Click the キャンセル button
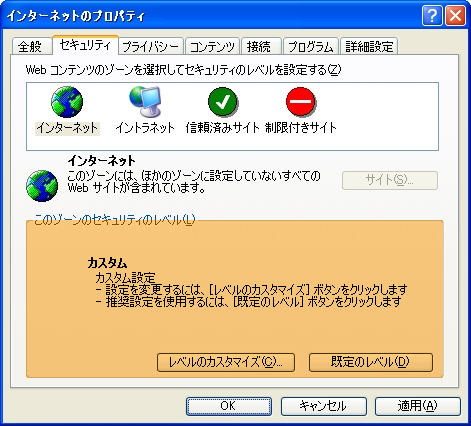 324,406
